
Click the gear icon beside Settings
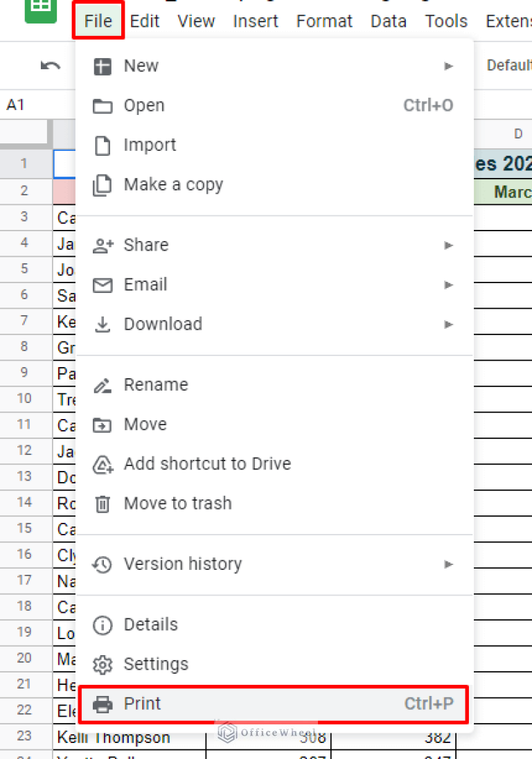click(x=103, y=665)
